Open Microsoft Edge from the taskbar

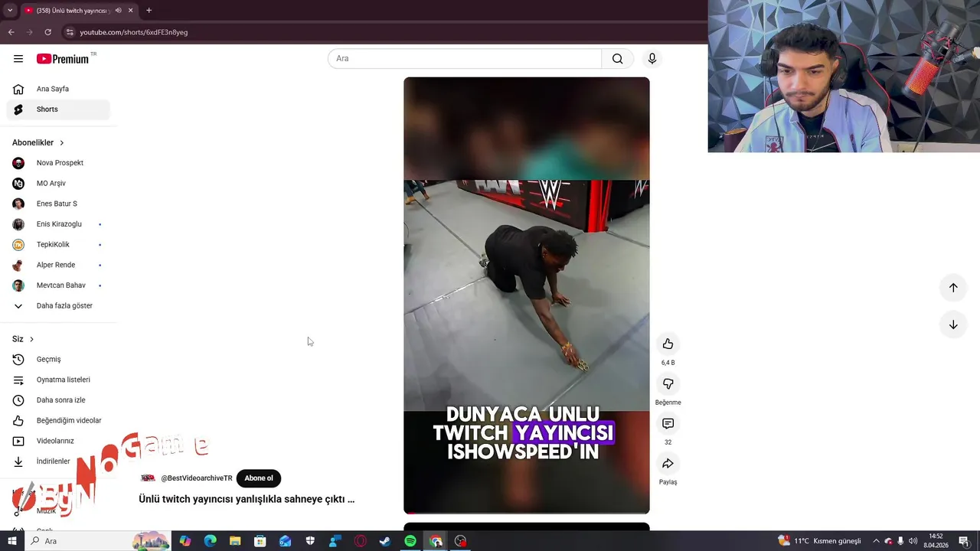210,541
